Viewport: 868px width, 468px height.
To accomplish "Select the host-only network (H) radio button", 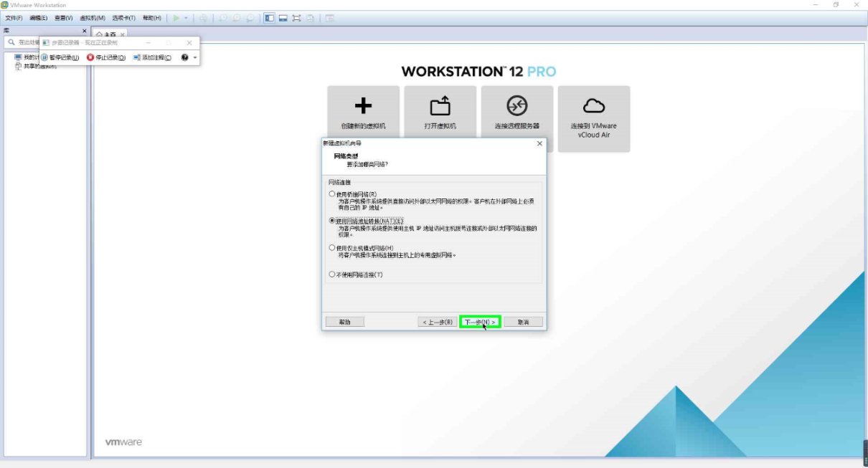I will (x=331, y=248).
